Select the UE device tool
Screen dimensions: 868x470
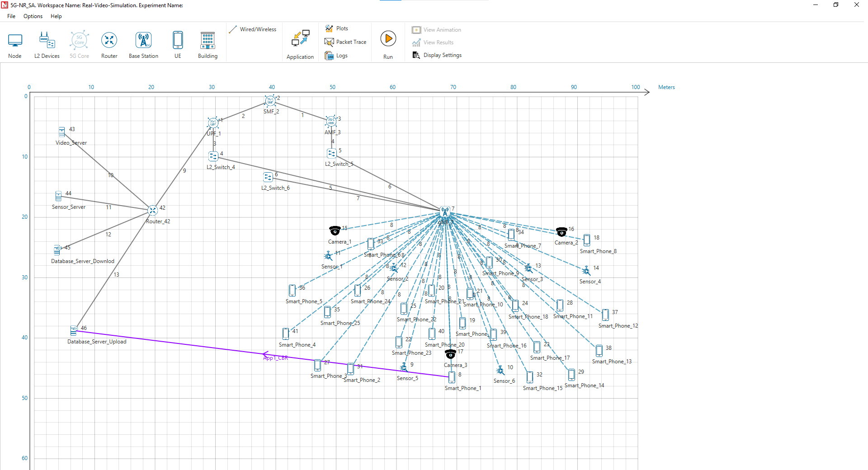178,45
